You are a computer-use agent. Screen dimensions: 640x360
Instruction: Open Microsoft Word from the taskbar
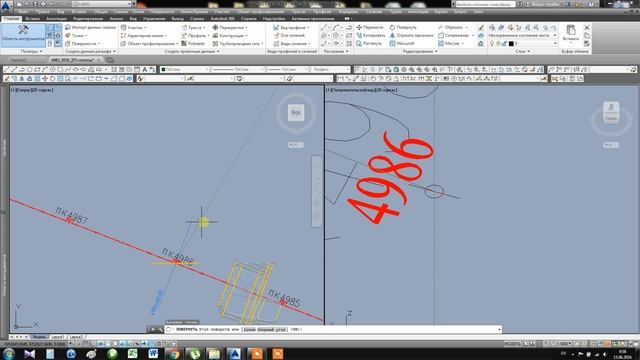pyautogui.click(x=153, y=353)
